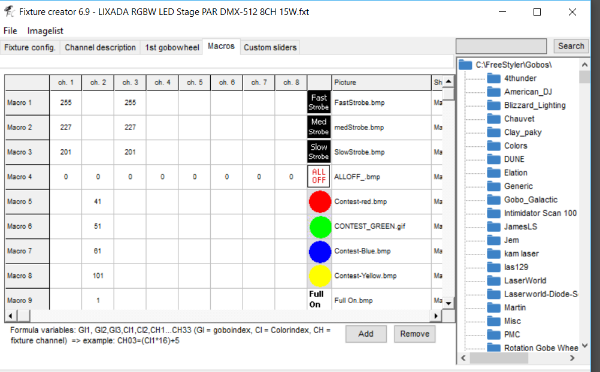The height and width of the screenshot is (372, 600).
Task: Click the gobo search input field
Action: coord(501,46)
